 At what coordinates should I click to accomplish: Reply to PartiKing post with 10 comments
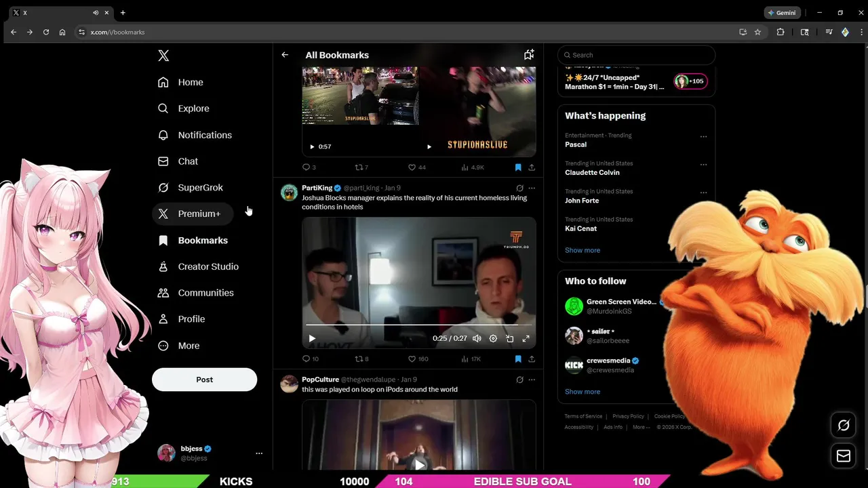click(x=311, y=359)
